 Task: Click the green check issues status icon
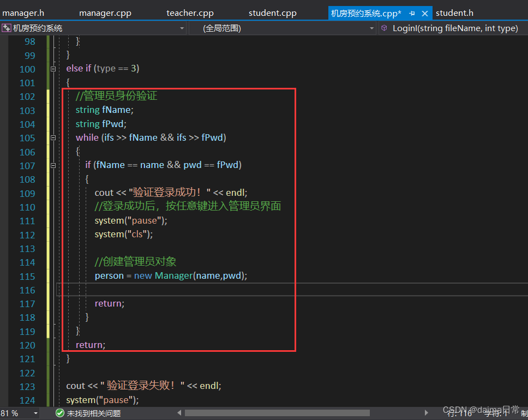(x=60, y=413)
